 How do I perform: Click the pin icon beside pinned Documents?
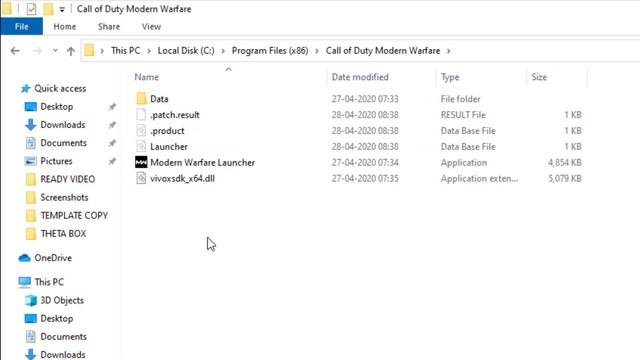pyautogui.click(x=112, y=143)
